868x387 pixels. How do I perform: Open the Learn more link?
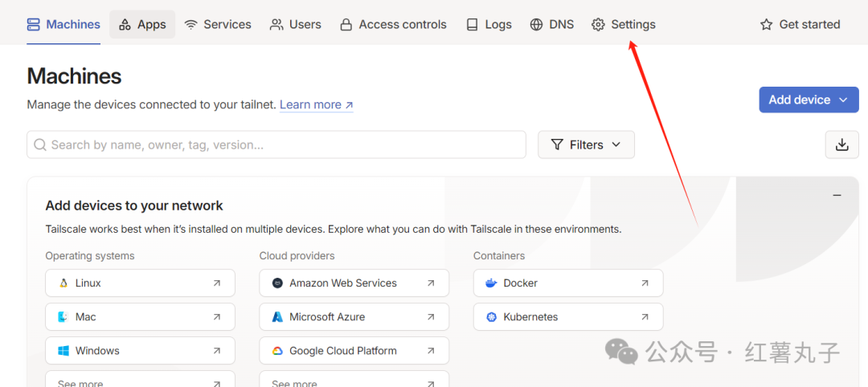tap(316, 104)
